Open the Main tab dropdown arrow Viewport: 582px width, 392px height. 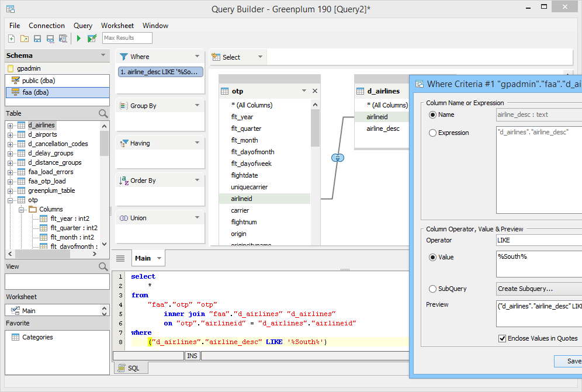click(160, 258)
